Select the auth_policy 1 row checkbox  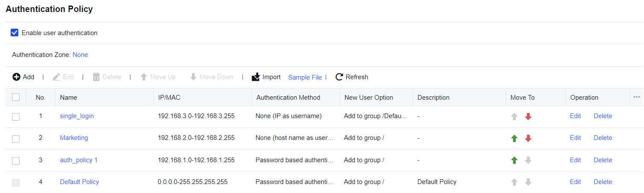coord(16,160)
